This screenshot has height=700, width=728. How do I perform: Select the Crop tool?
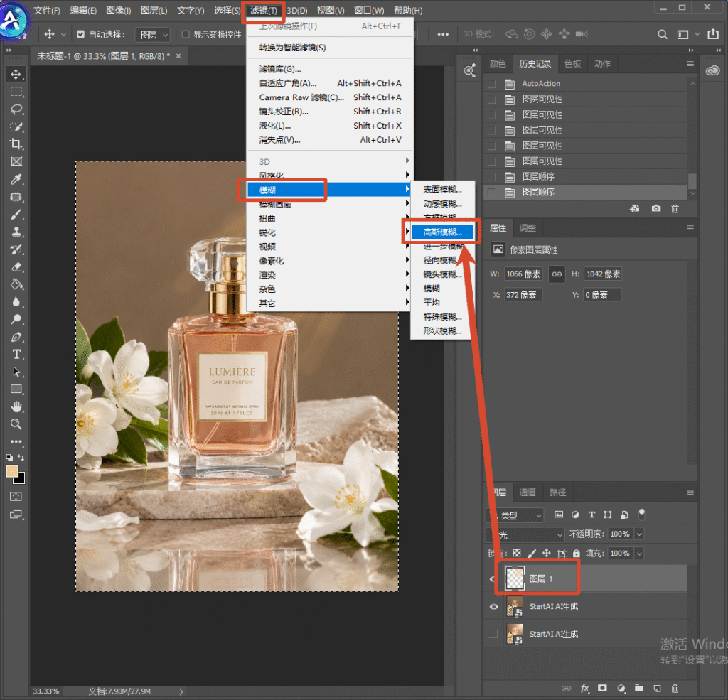tap(16, 144)
